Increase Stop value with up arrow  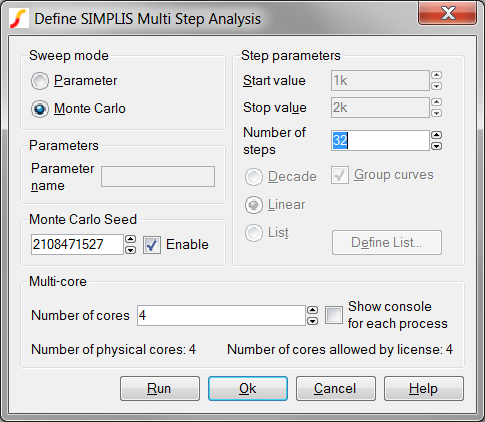437,102
